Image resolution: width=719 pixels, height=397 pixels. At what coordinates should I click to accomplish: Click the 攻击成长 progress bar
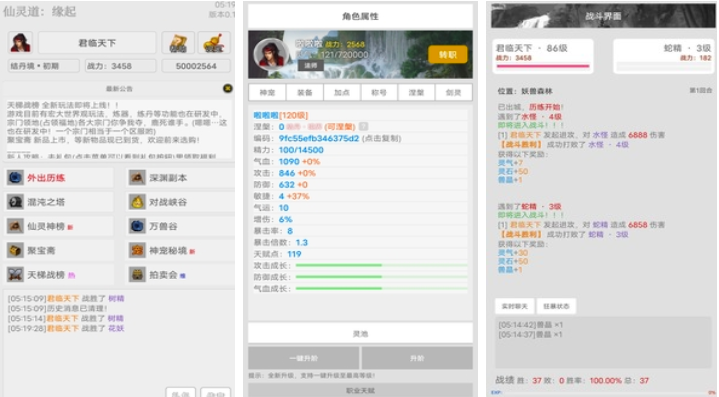point(382,265)
